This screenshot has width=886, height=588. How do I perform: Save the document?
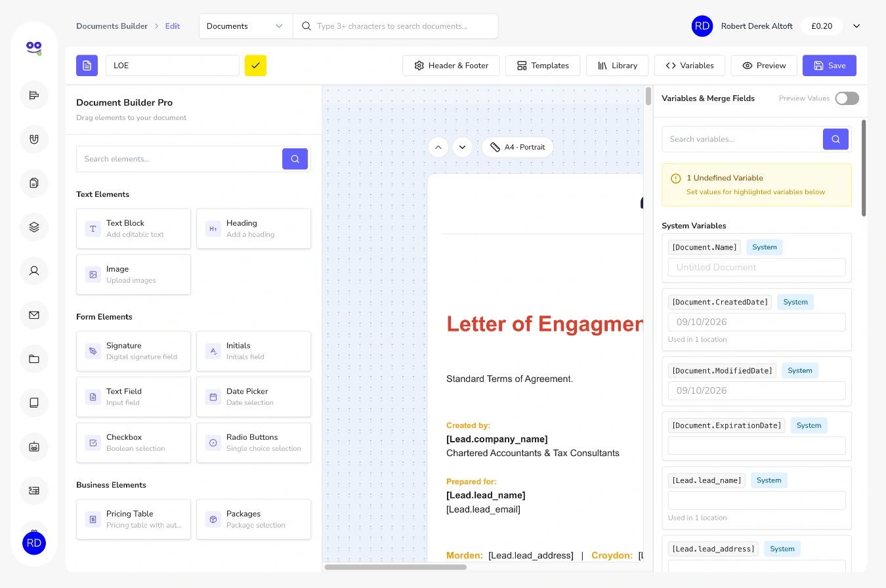830,66
